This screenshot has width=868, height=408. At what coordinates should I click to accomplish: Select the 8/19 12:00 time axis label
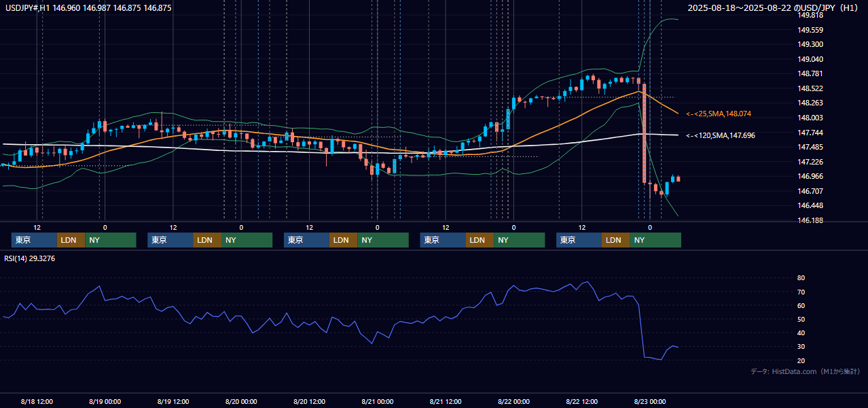pyautogui.click(x=173, y=402)
